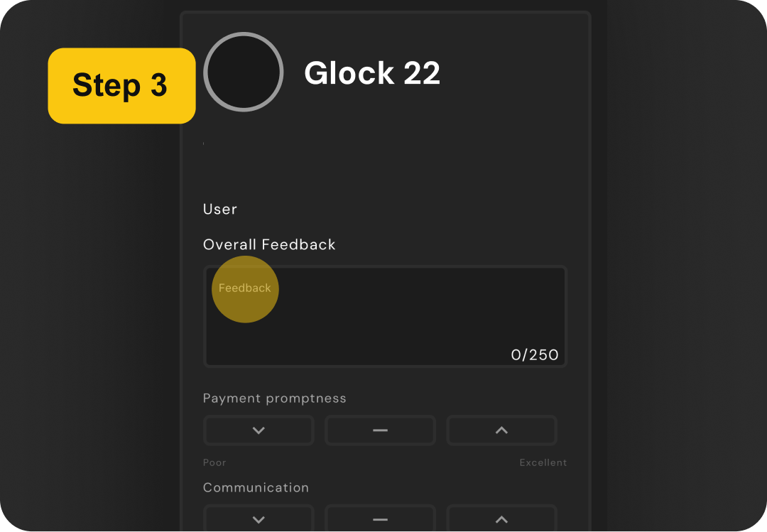767x532 pixels.
Task: Click the highlighted Feedback placeholder text
Action: point(245,288)
